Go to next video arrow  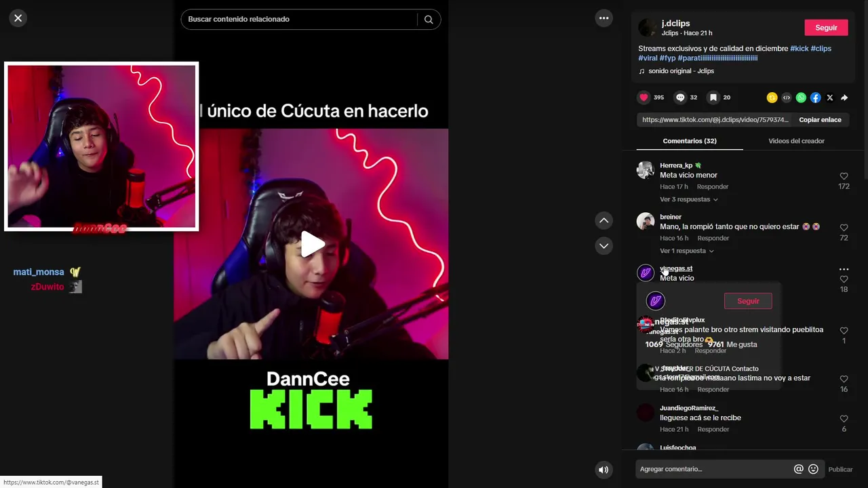604,245
